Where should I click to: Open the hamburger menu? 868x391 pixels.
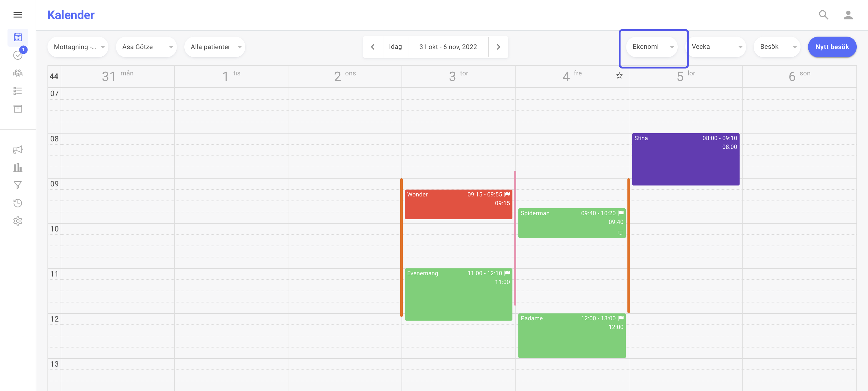pos(17,14)
